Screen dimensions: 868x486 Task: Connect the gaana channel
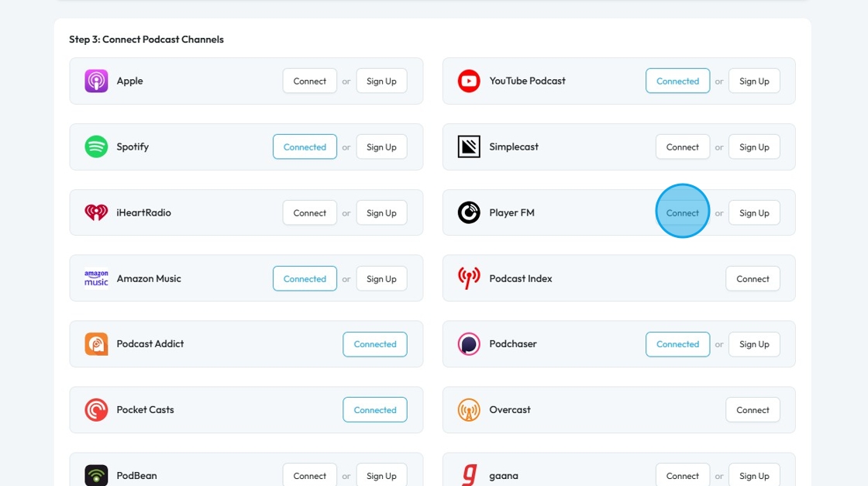(x=683, y=475)
